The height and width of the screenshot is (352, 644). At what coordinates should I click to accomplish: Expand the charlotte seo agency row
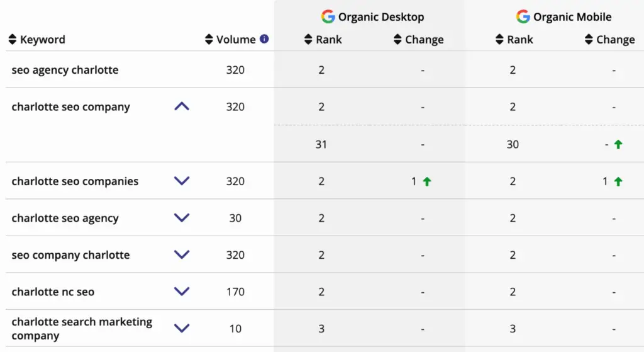tap(182, 217)
